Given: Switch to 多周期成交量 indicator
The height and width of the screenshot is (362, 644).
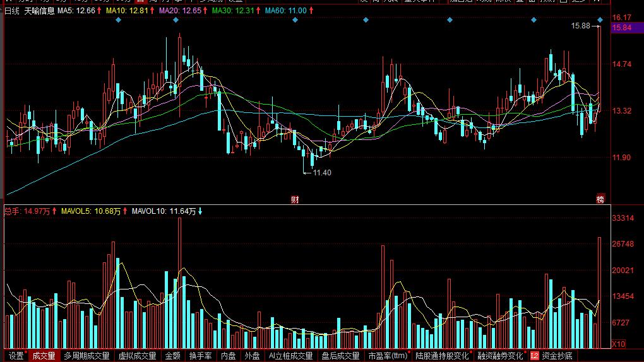Looking at the screenshot, I should pos(86,356).
